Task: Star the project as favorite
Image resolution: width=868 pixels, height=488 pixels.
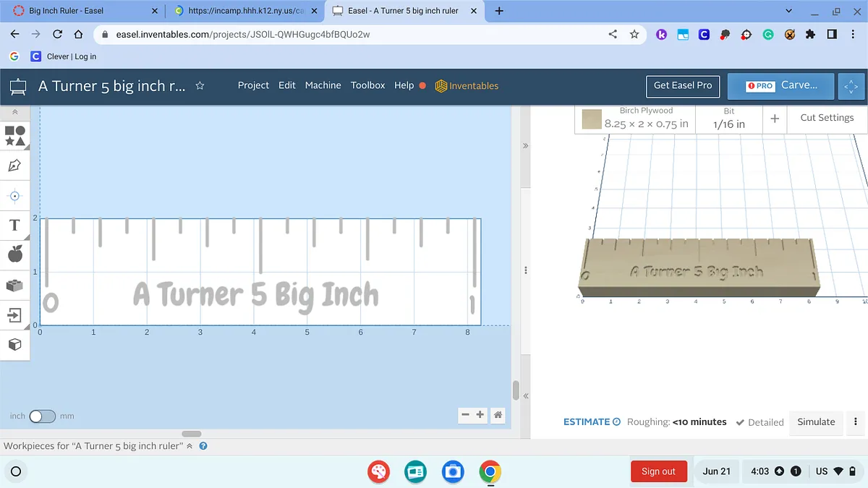Action: [x=200, y=85]
